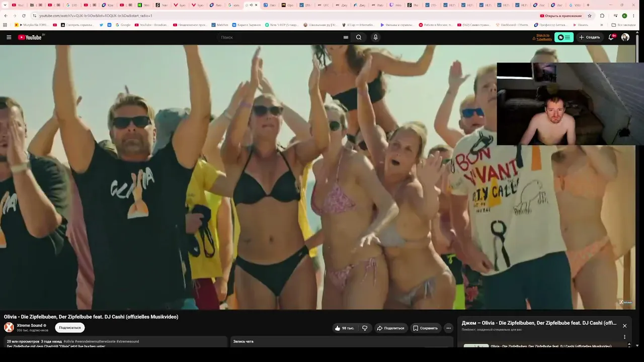Open the green K browser profile icon

coord(624,16)
